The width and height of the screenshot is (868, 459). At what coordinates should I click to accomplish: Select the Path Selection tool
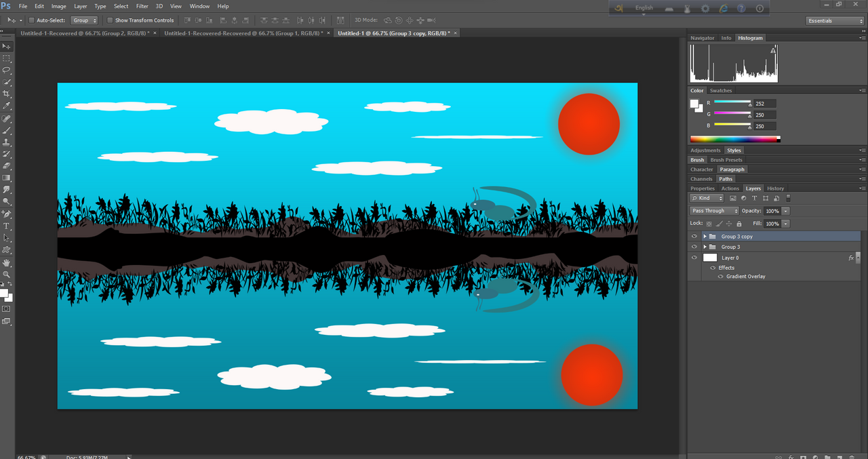click(7, 238)
